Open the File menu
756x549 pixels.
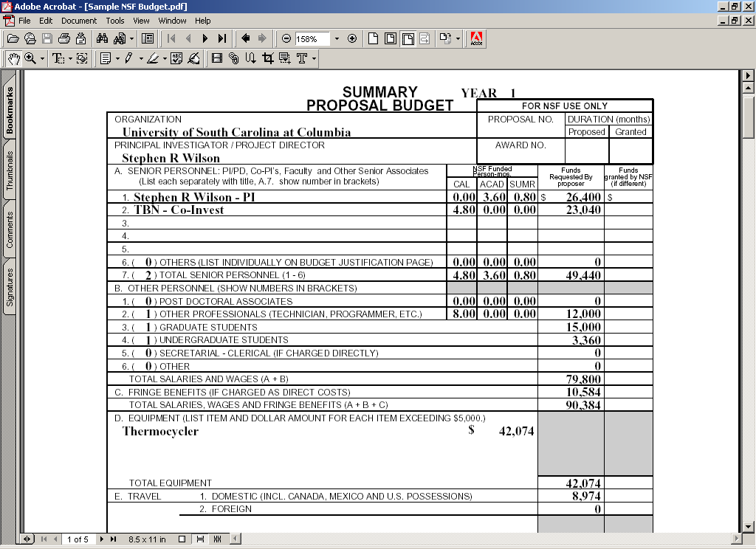click(24, 21)
